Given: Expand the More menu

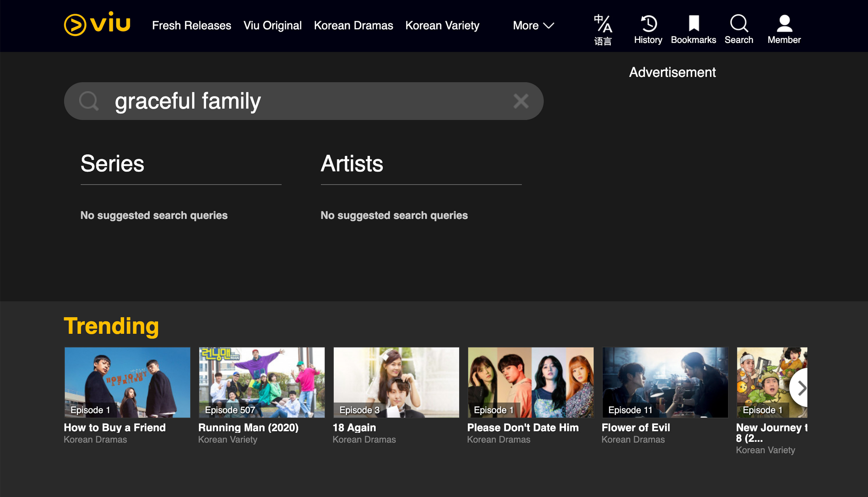Looking at the screenshot, I should (x=533, y=26).
